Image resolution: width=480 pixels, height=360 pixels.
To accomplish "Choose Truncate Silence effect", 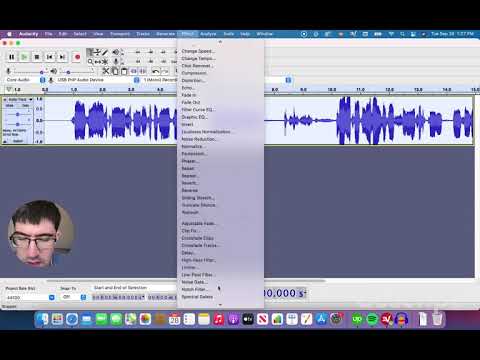I will click(x=220, y=205).
